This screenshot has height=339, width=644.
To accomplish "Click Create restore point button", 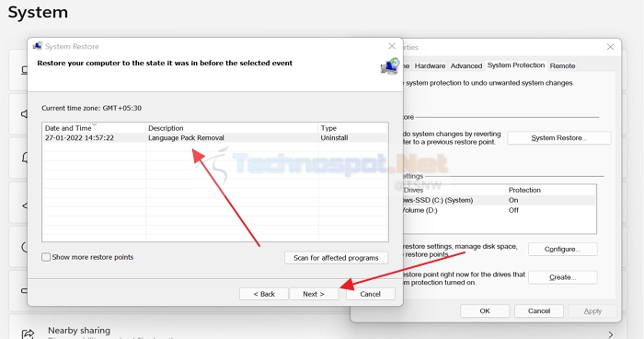I will point(562,277).
